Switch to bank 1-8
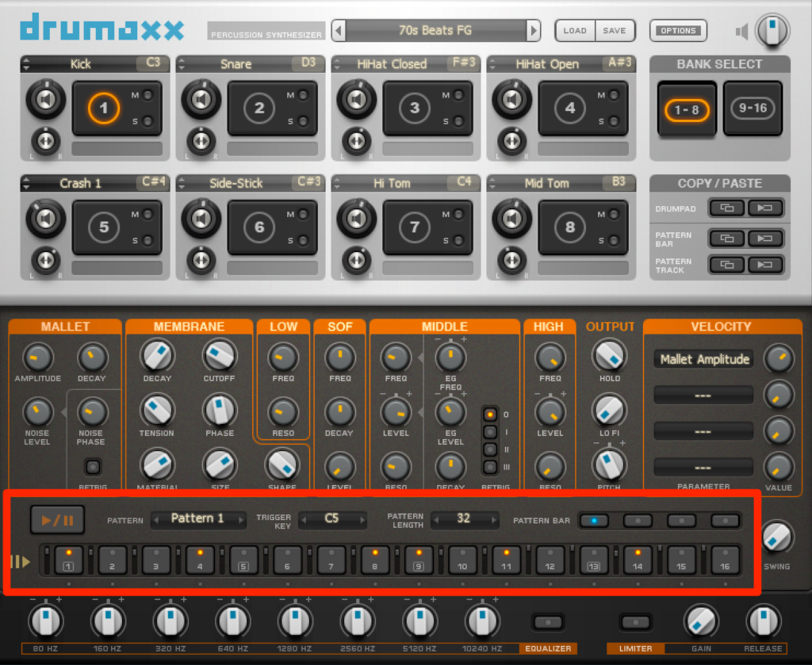This screenshot has width=812, height=665. tap(687, 109)
